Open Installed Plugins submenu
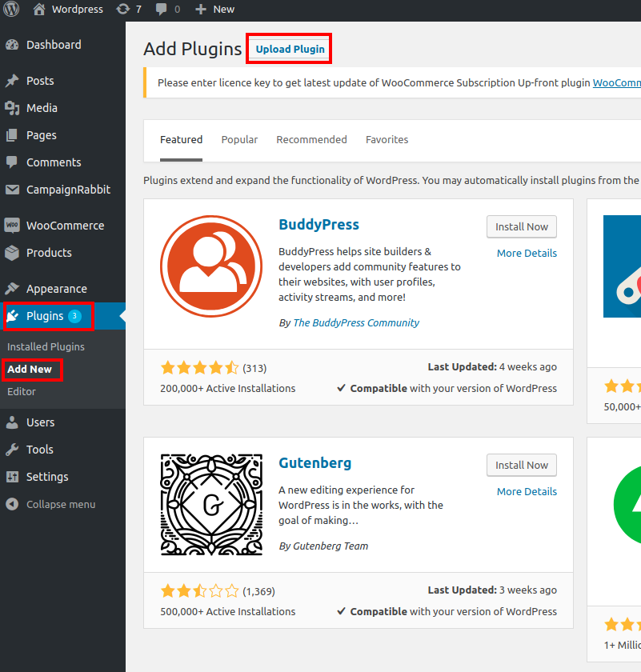The width and height of the screenshot is (641, 672). click(x=46, y=346)
